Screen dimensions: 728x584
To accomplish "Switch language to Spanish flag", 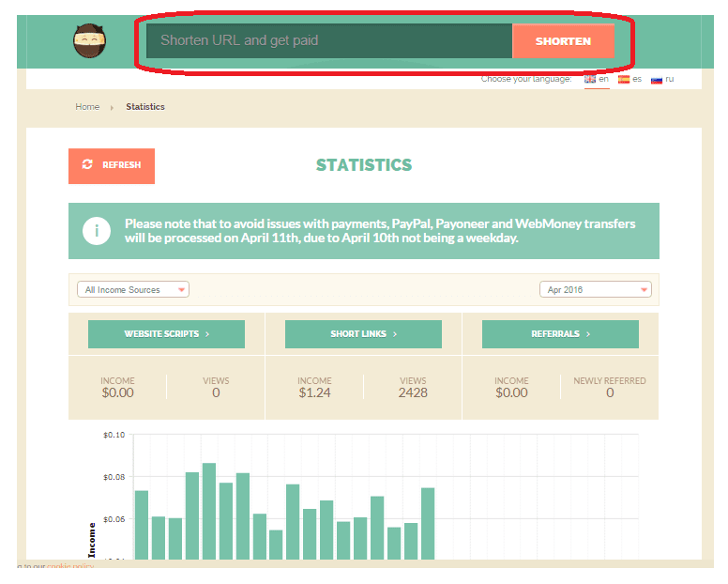I will (x=624, y=80).
